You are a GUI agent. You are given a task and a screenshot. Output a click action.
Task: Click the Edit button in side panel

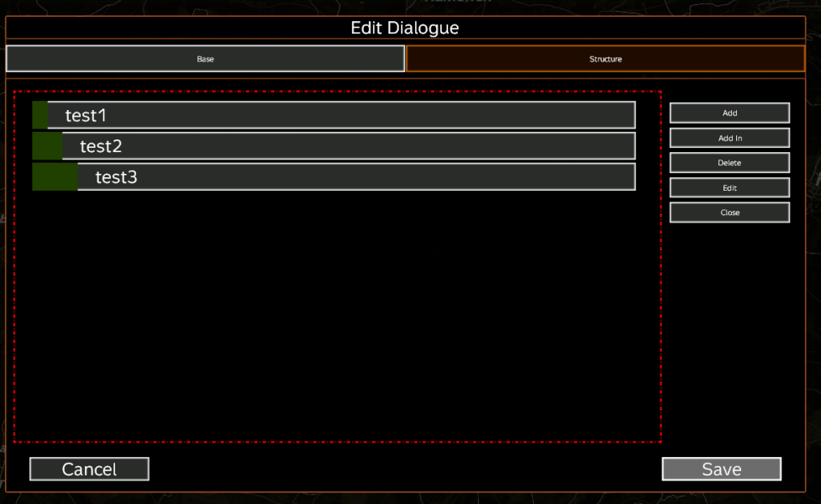coord(729,187)
